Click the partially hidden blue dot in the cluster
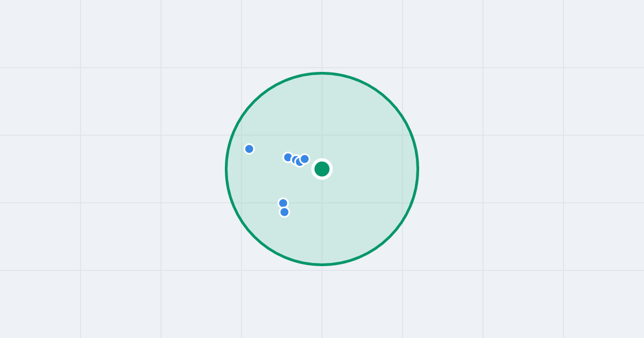The image size is (644, 338). pos(295,160)
